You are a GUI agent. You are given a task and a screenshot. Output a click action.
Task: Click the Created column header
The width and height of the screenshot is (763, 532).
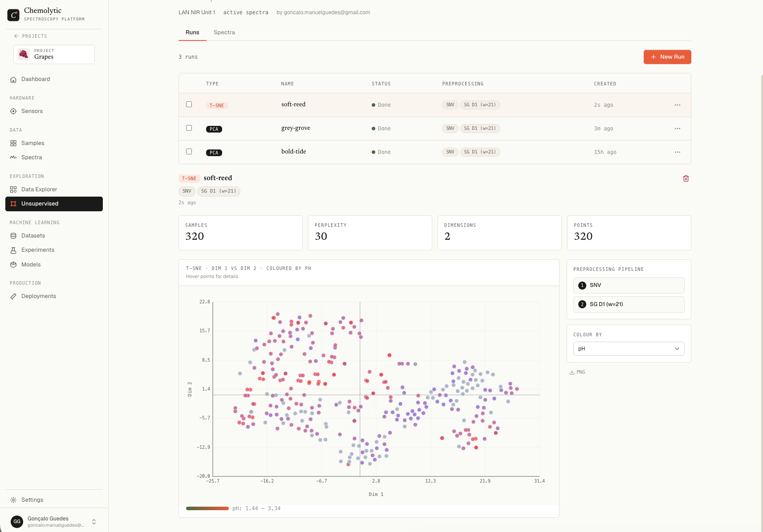(605, 84)
